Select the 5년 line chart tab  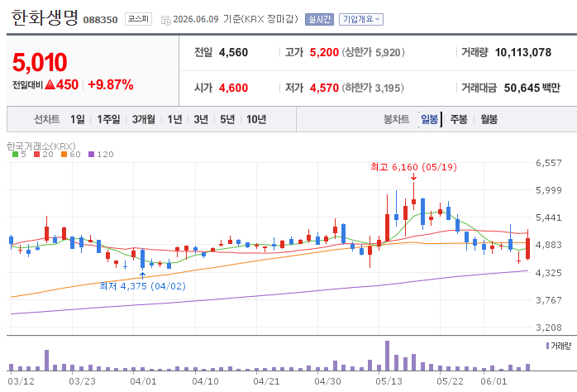click(x=227, y=119)
